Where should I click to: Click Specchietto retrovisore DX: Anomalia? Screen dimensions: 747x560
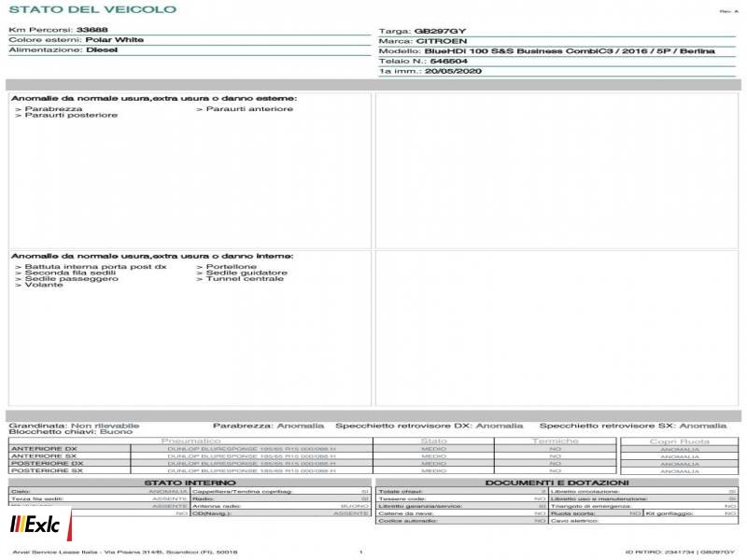tap(430, 426)
